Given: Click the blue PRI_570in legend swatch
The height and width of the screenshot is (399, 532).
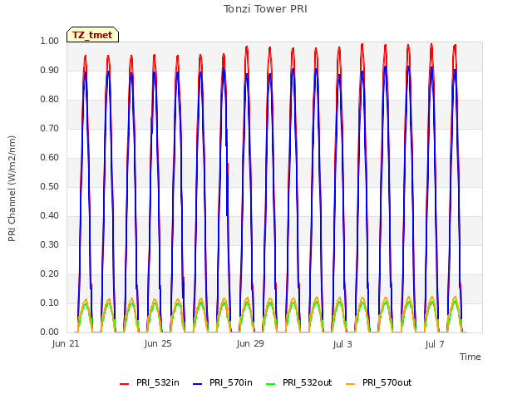Looking at the screenshot, I should click(197, 384).
